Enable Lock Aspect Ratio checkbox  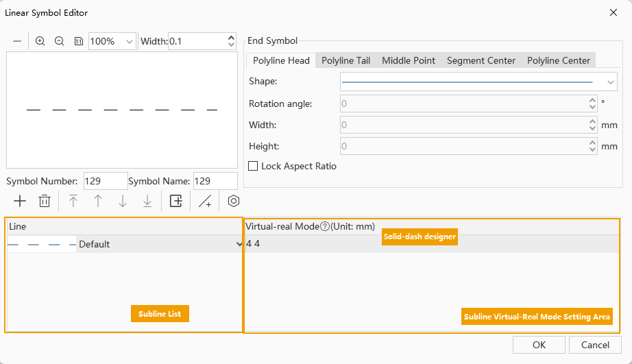tap(253, 166)
